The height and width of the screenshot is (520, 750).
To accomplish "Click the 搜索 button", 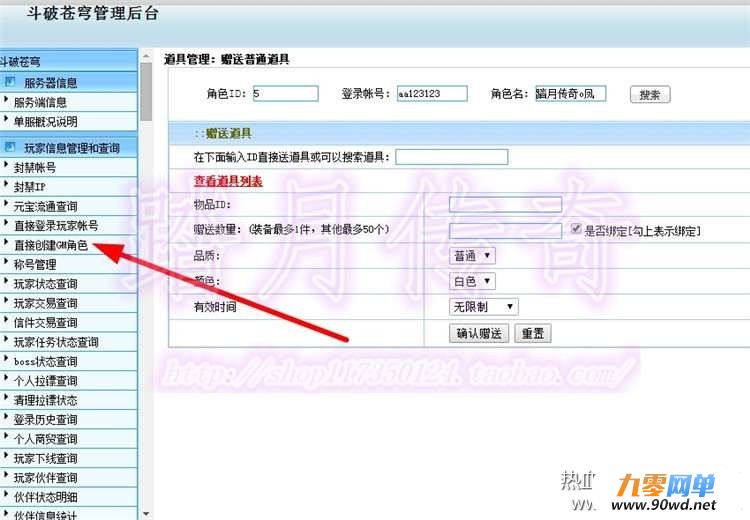I will click(x=650, y=95).
